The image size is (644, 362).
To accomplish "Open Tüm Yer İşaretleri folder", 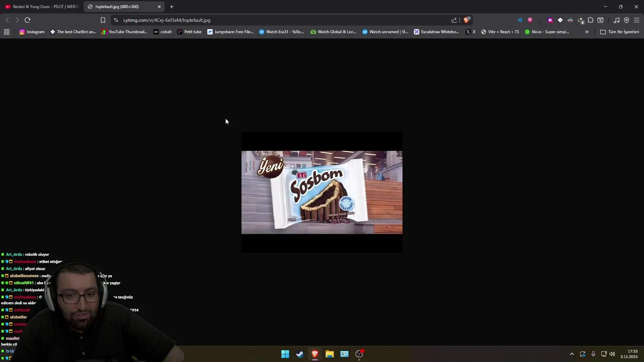I will click(619, 32).
